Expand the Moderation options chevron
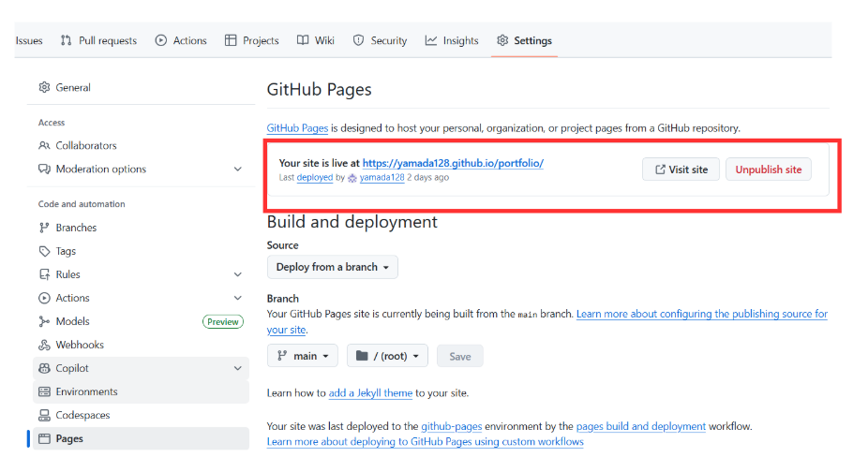Viewport: 868px width, 472px height. tap(237, 169)
